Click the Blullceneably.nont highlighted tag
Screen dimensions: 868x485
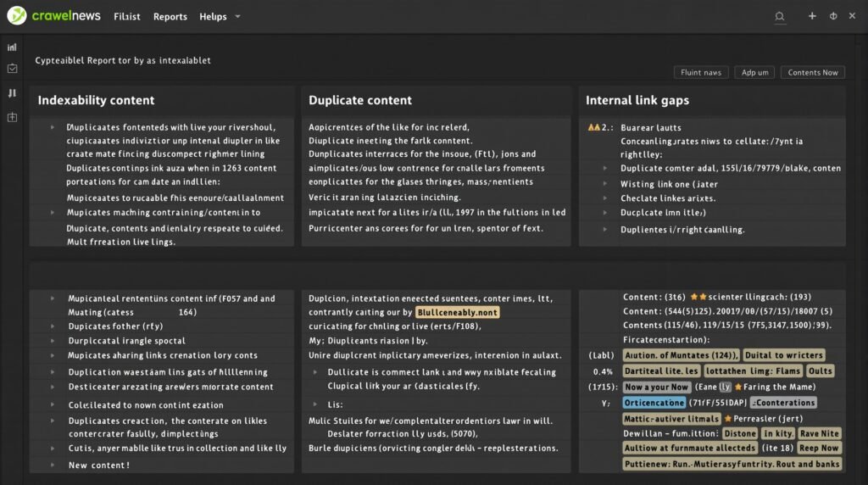(x=457, y=312)
